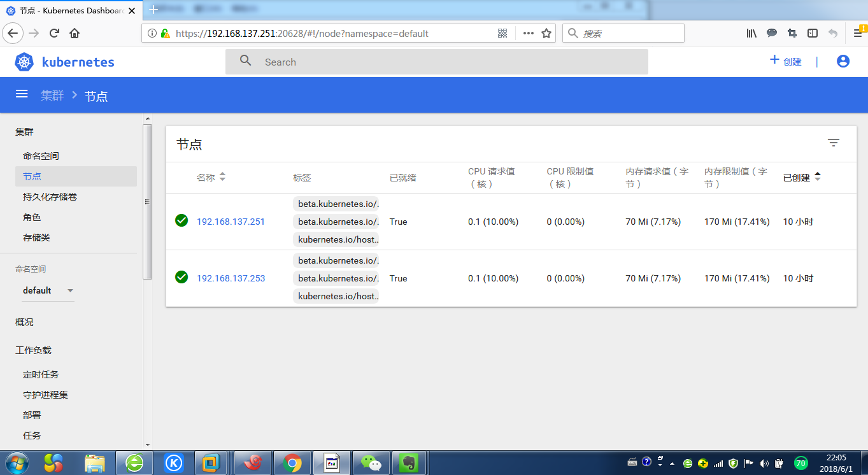Open node link 192.168.137.253
868x475 pixels.
[231, 278]
